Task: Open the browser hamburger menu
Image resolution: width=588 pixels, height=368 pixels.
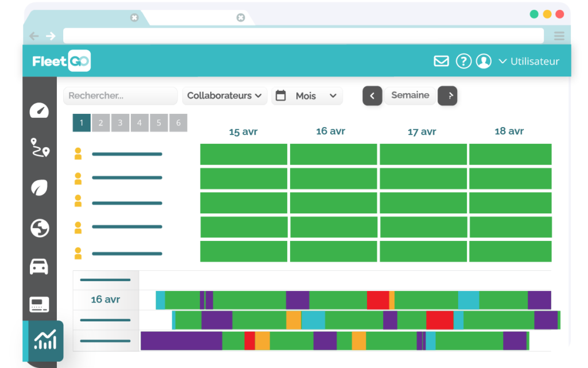Action: tap(559, 36)
